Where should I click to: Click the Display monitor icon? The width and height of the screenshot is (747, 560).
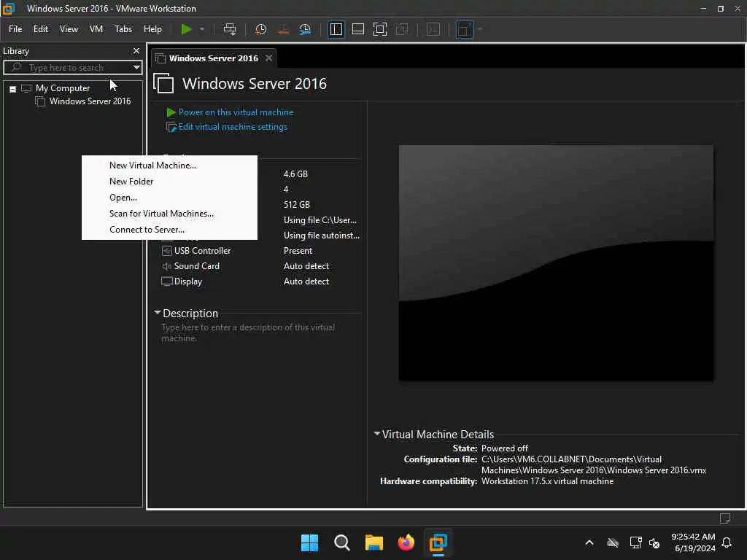[x=167, y=281]
